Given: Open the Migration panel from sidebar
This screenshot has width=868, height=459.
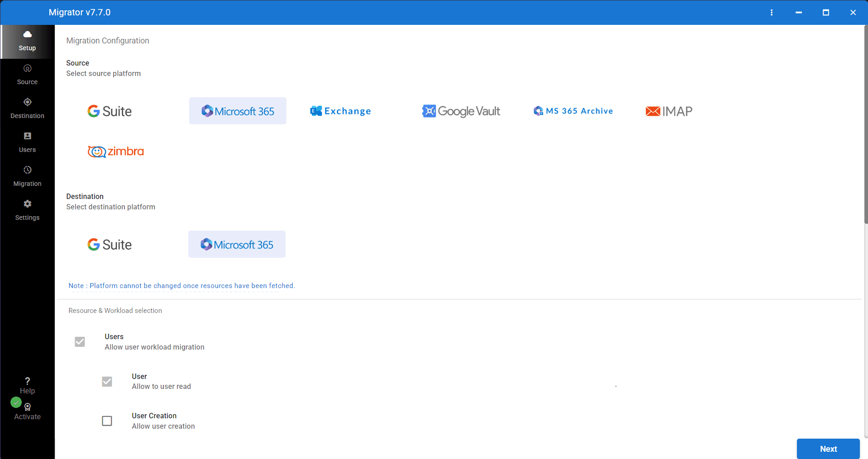Looking at the screenshot, I should pos(27,176).
